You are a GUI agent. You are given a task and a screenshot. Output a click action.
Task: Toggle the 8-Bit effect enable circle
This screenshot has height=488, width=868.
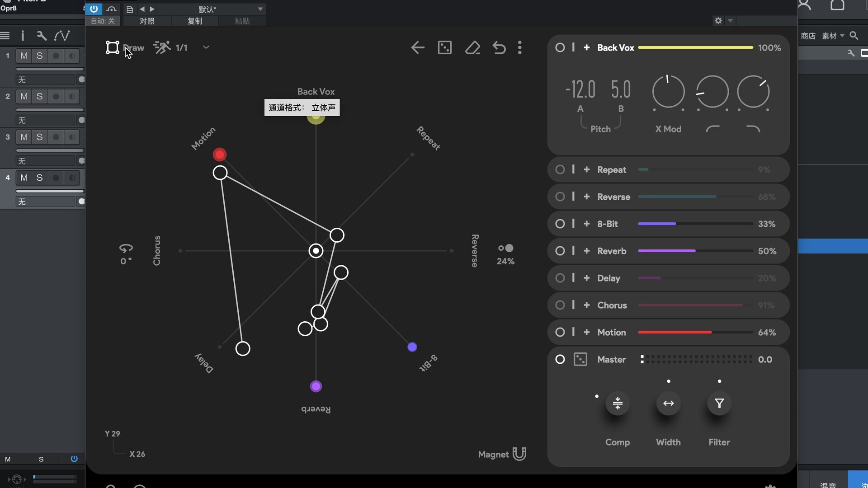pyautogui.click(x=560, y=224)
